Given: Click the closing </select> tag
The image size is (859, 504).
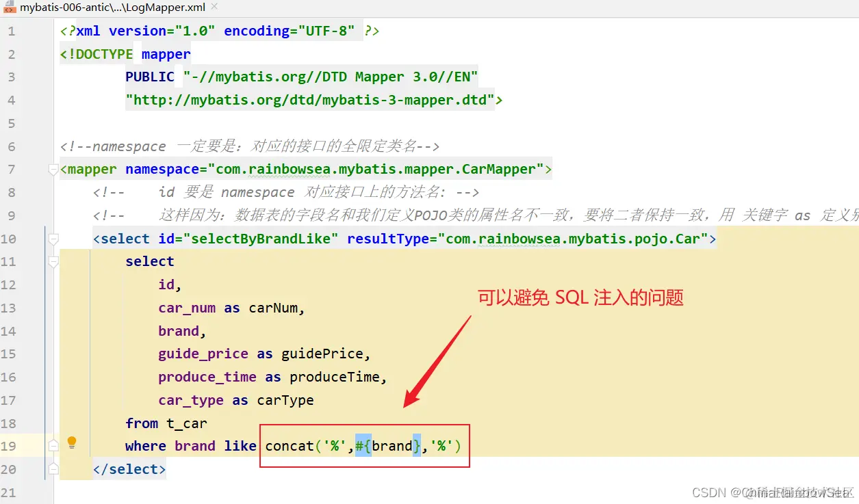Looking at the screenshot, I should point(129,469).
